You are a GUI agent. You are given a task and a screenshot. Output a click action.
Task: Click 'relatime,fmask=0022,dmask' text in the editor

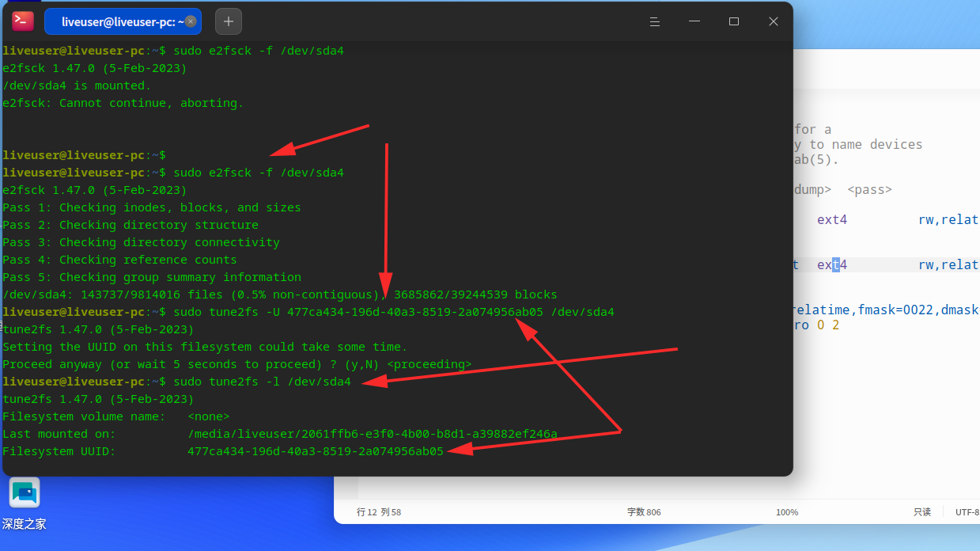point(886,310)
